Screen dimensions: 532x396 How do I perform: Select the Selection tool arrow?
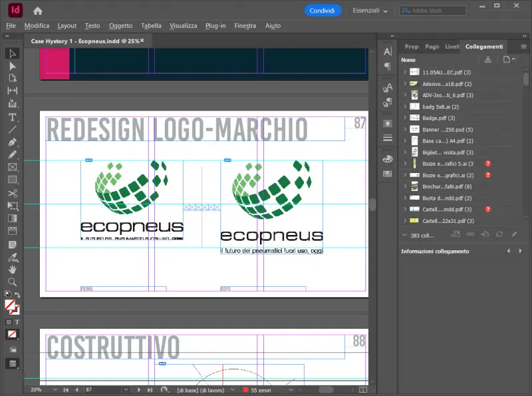(13, 53)
